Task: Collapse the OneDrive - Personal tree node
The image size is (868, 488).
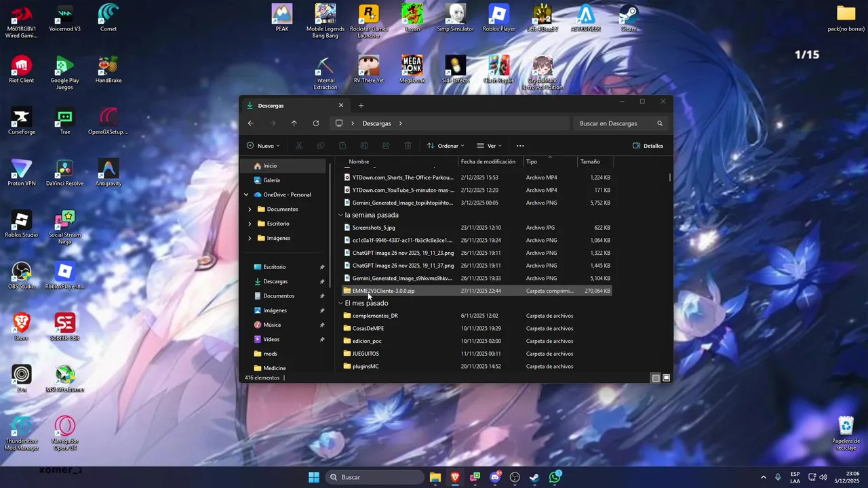Action: coord(246,195)
